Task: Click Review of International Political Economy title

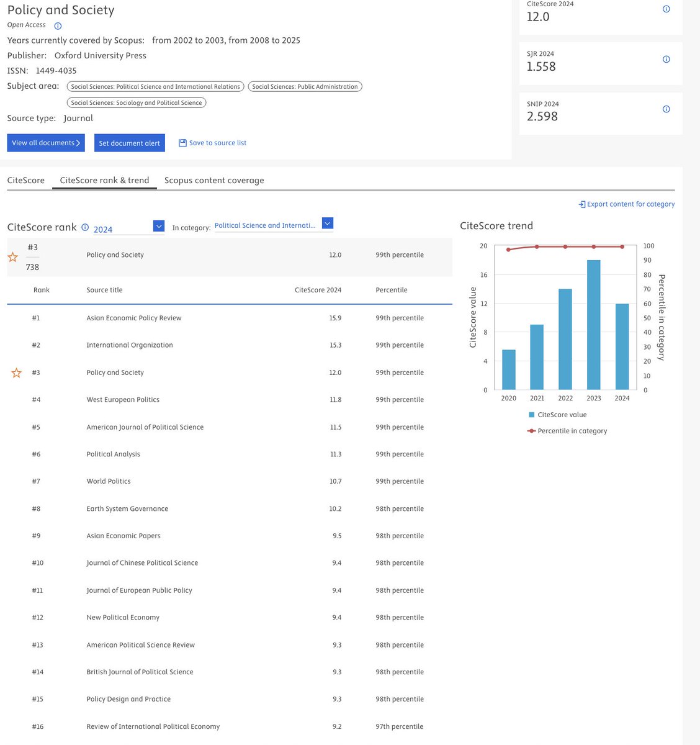Action: 153,726
